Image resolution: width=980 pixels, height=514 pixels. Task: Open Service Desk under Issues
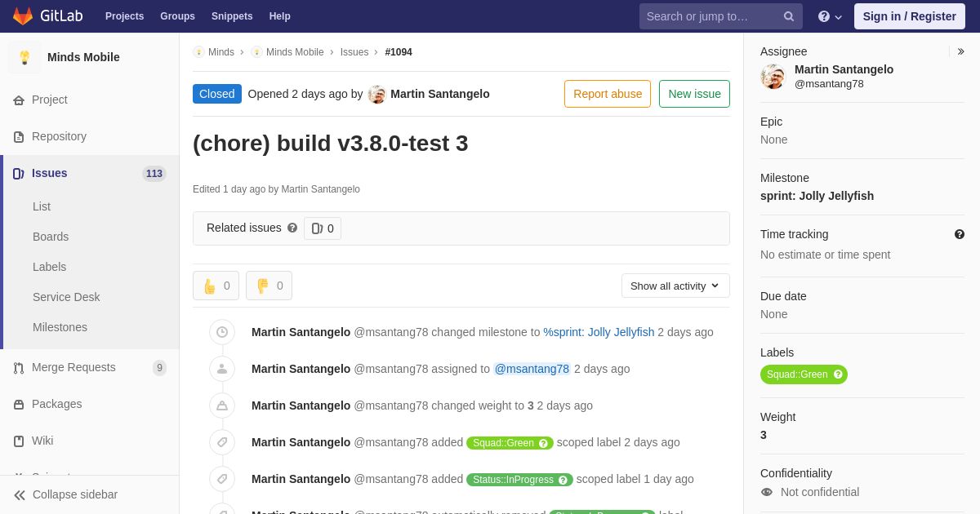click(x=66, y=297)
